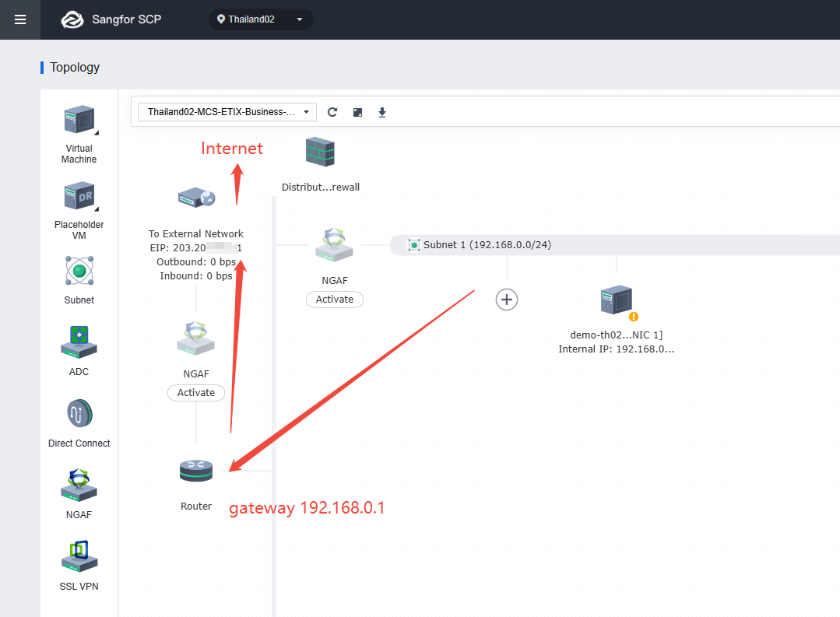Select Virtual Machine in the palette
This screenshot has height=617, width=840.
(x=79, y=135)
